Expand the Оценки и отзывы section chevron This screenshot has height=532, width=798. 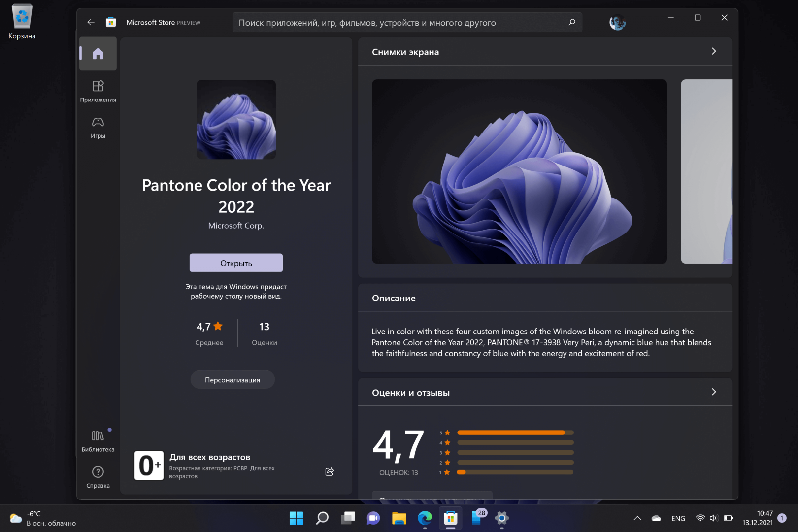(714, 392)
